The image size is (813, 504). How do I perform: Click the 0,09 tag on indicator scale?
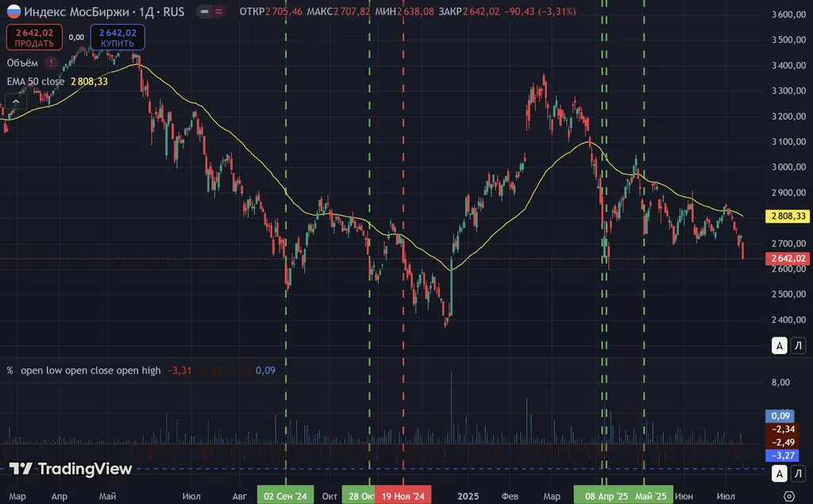[x=780, y=415]
